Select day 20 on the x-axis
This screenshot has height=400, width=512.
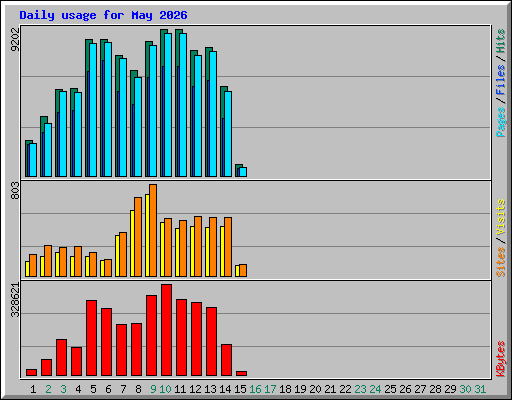coord(315,389)
